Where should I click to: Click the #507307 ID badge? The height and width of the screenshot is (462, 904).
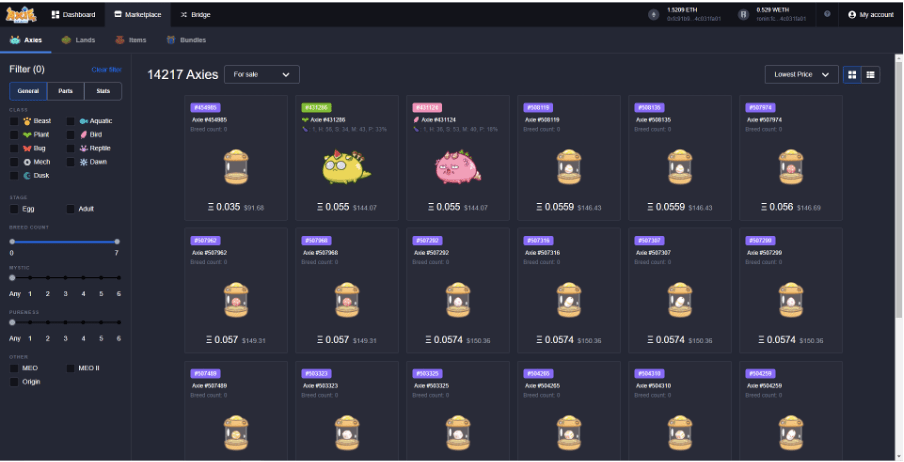click(x=650, y=241)
